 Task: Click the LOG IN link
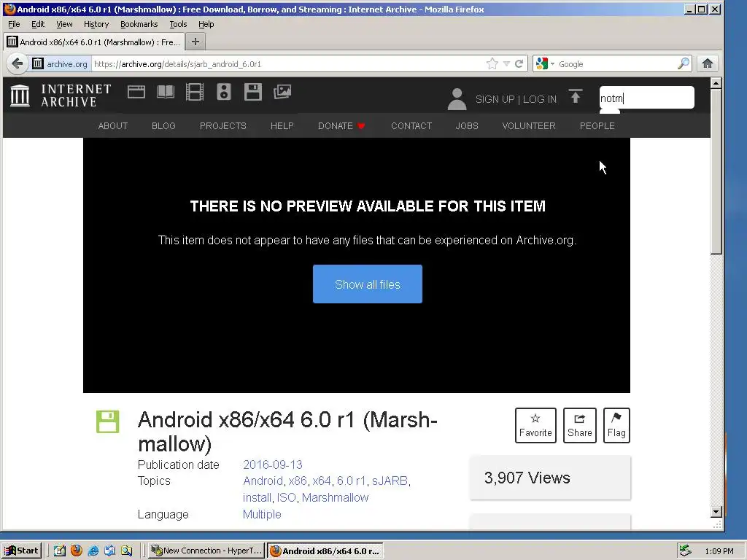[x=540, y=99]
